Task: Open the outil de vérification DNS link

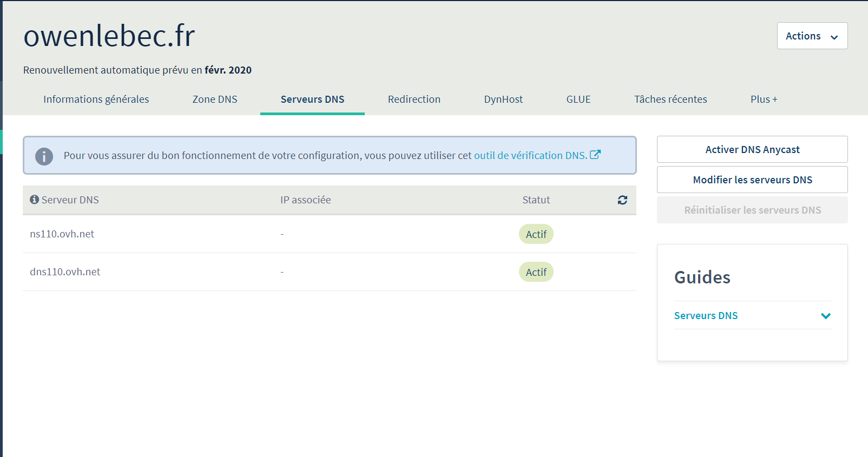Action: click(530, 155)
